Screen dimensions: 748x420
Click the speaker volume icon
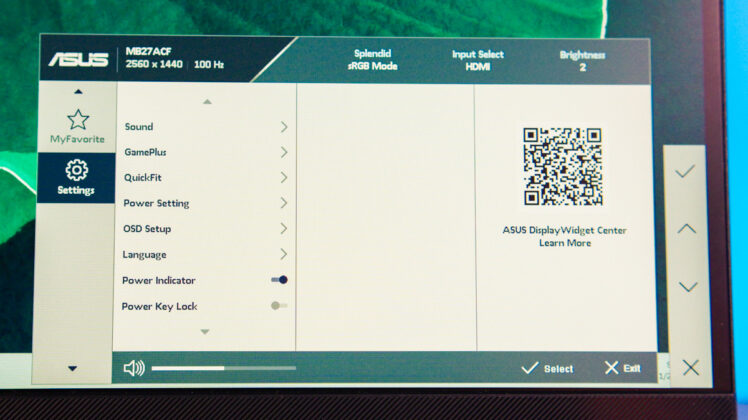click(x=134, y=368)
